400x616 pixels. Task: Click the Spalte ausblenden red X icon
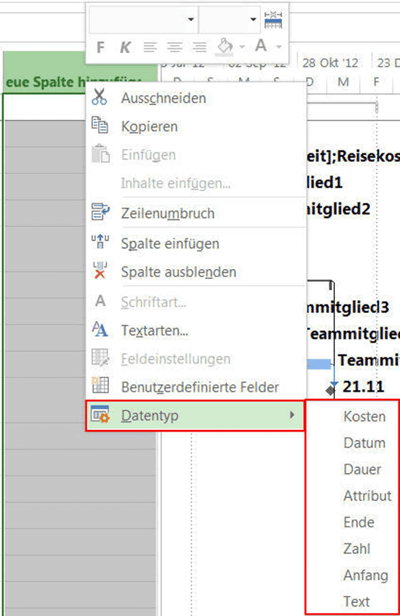point(100,270)
